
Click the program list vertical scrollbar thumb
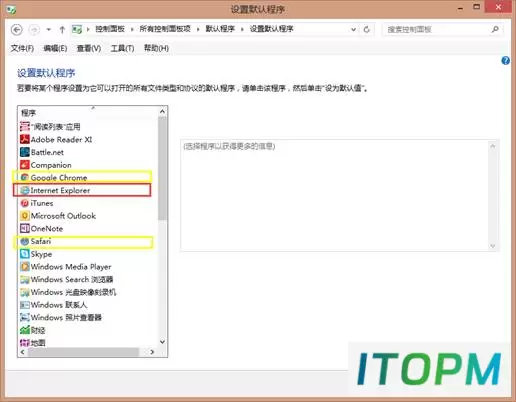(x=162, y=168)
